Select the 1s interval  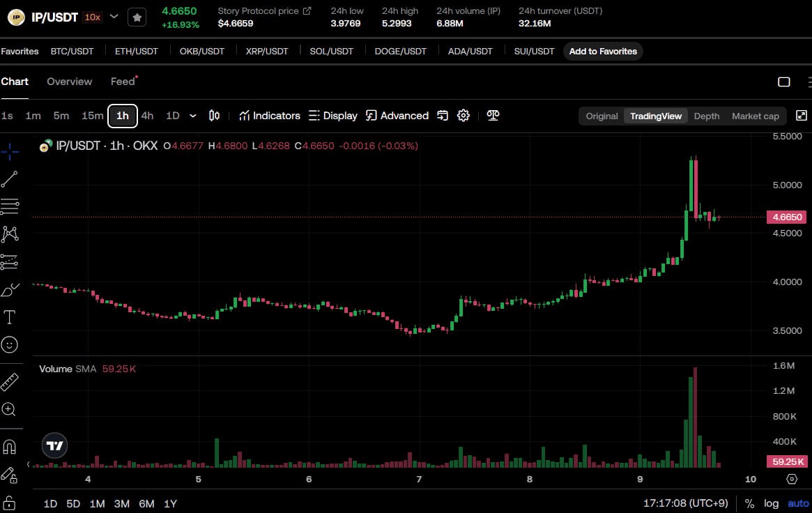point(7,116)
